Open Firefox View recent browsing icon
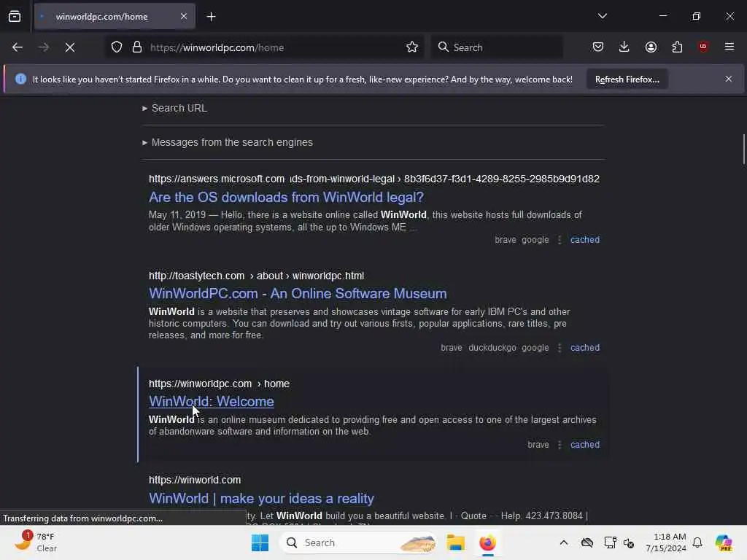The height and width of the screenshot is (560, 747). tap(15, 17)
